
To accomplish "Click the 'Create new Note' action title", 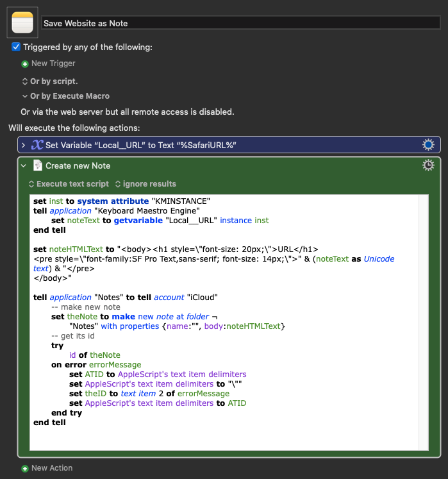I will coord(78,166).
